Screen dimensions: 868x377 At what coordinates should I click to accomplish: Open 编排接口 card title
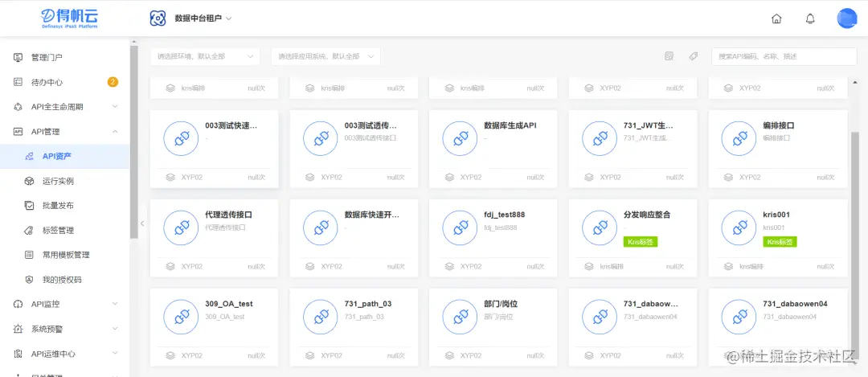pyautogui.click(x=778, y=125)
